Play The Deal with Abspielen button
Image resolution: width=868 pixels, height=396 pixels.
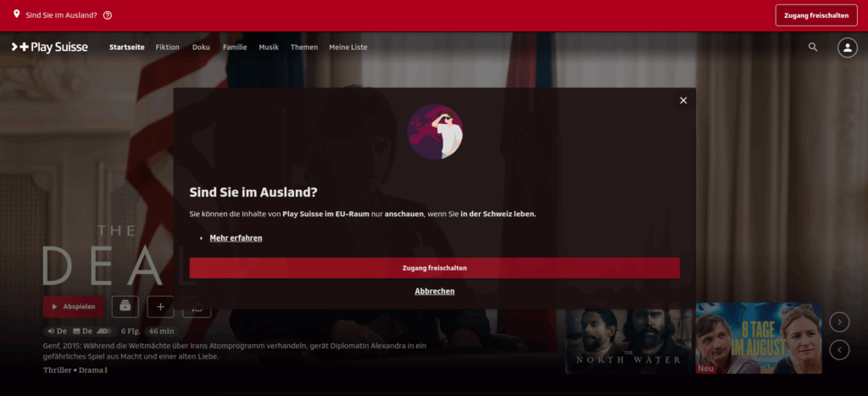coord(73,306)
